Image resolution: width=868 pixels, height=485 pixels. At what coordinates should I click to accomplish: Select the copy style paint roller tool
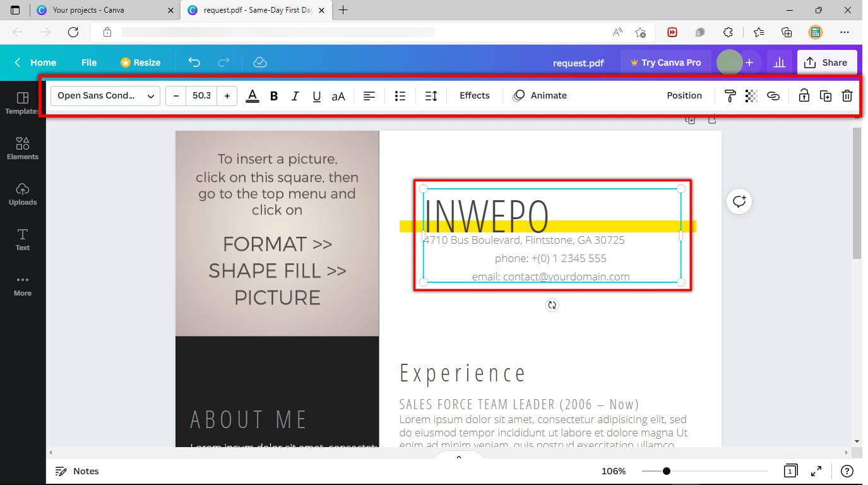coord(730,95)
